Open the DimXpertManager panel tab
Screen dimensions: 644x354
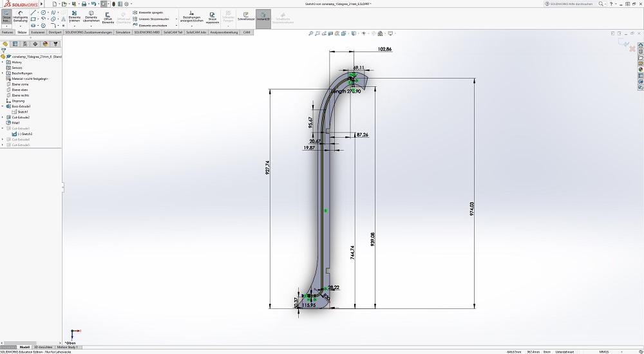pos(35,44)
